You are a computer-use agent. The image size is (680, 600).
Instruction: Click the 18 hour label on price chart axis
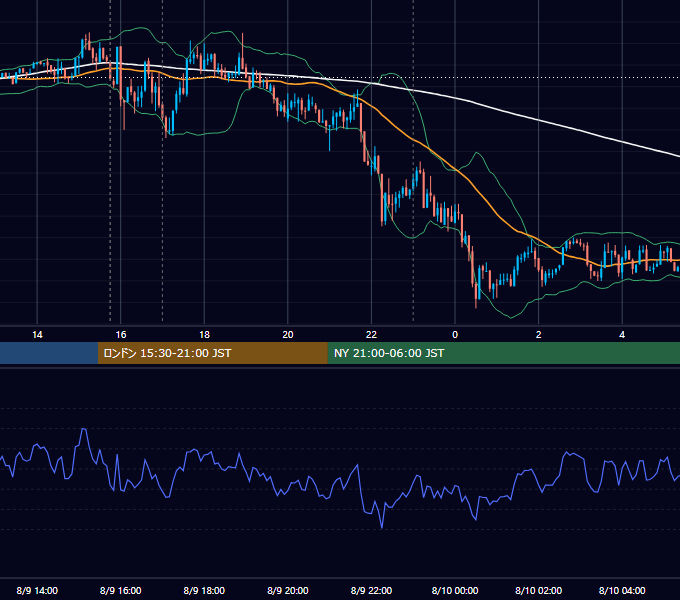(204, 335)
